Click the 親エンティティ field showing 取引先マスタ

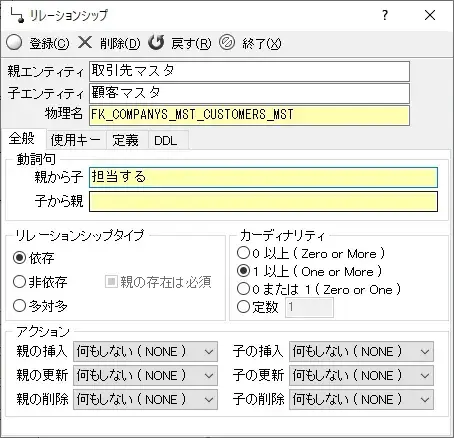click(x=249, y=71)
